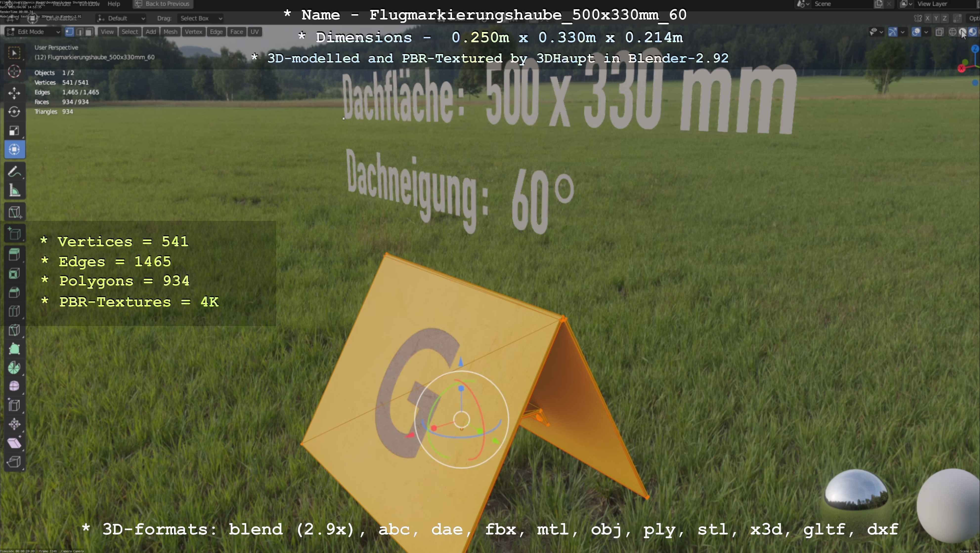Choose the Inset Faces tool

[x=14, y=274]
